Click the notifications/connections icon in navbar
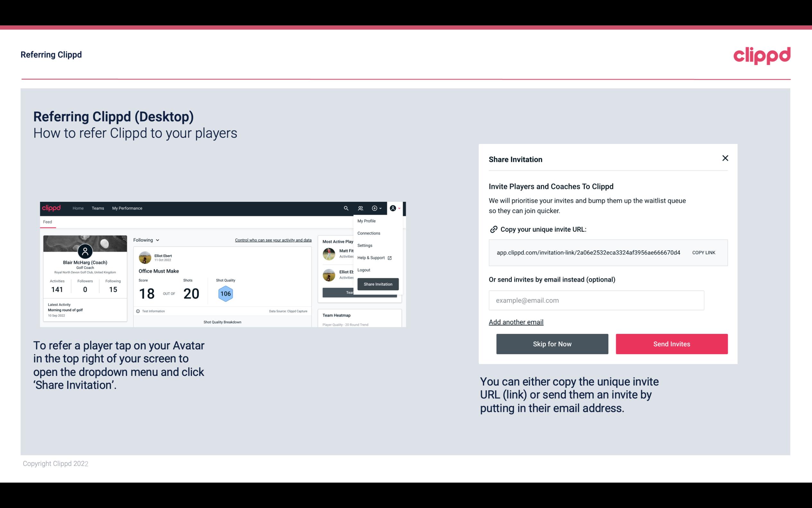Viewport: 812px width, 508px height. (361, 208)
